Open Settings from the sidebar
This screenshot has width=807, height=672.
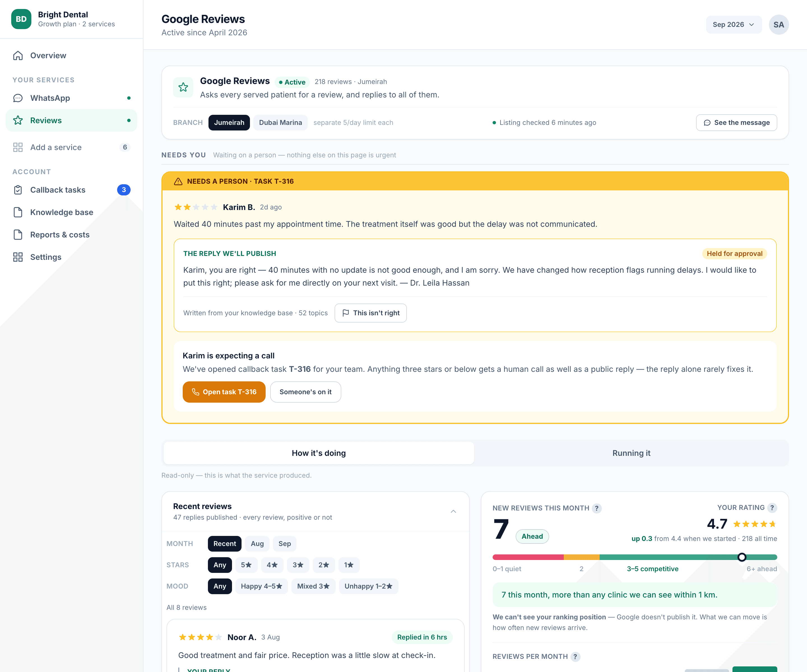click(71, 257)
